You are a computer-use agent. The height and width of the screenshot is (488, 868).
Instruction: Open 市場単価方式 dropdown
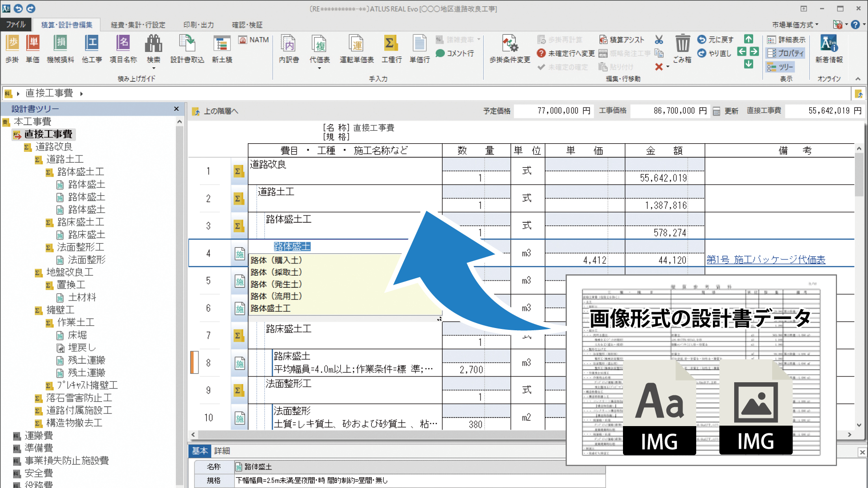795,25
